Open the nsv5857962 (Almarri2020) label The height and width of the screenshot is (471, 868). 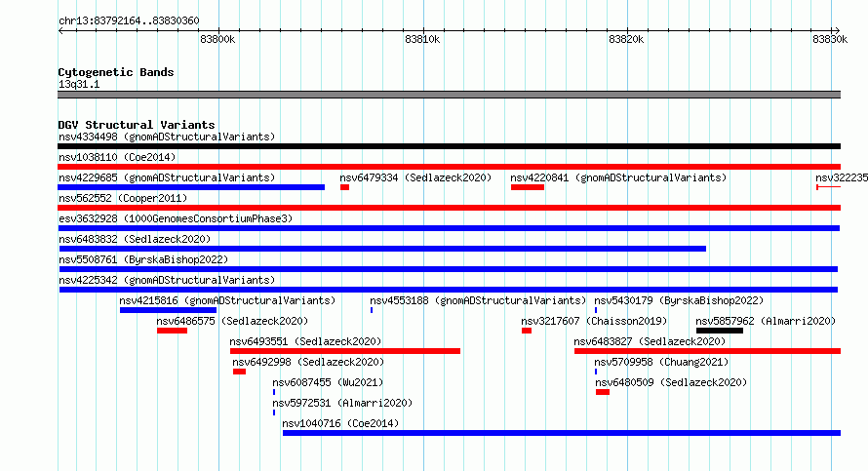point(766,321)
